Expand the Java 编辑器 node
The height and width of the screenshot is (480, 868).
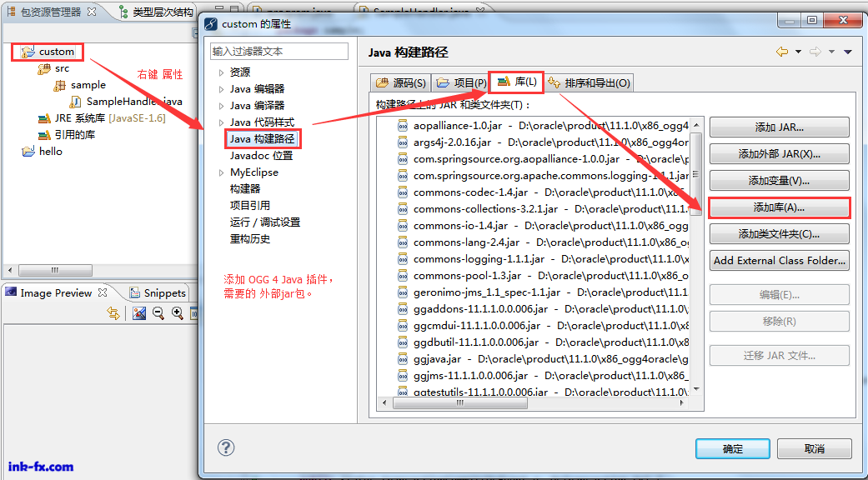click(221, 89)
